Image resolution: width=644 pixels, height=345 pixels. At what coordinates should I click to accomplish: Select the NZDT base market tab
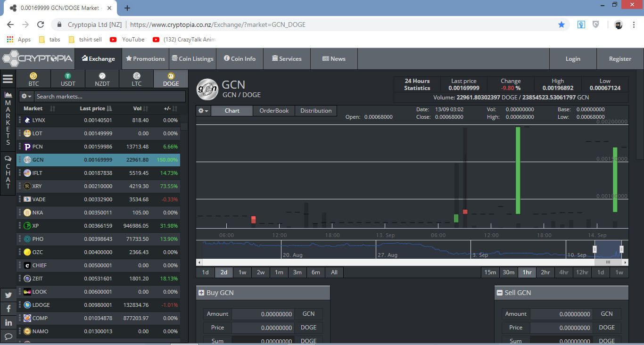[102, 79]
